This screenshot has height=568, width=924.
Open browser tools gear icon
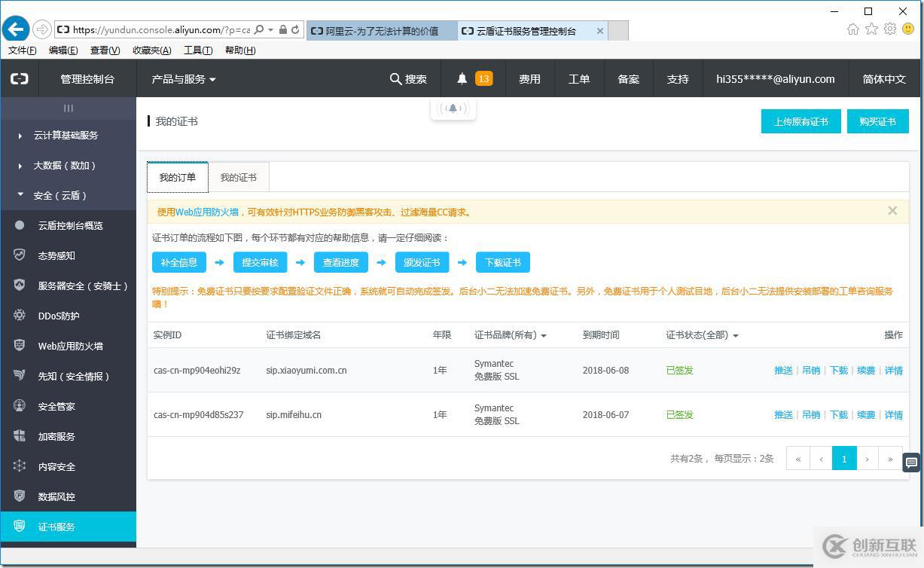point(890,29)
